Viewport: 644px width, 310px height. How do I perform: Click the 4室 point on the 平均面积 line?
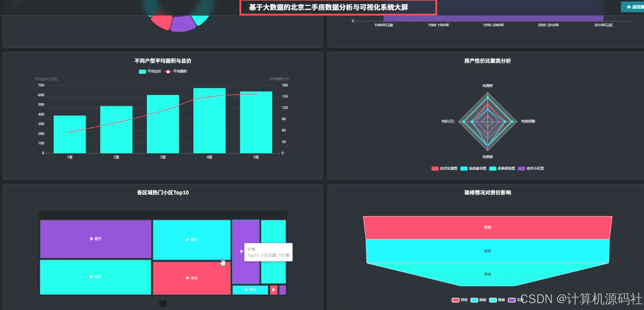209,97
